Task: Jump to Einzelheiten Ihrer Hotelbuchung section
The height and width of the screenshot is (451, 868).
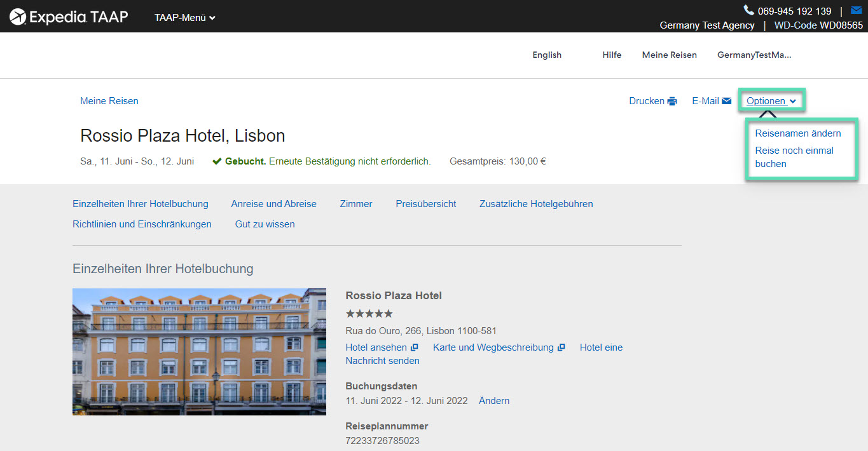Action: [x=141, y=204]
